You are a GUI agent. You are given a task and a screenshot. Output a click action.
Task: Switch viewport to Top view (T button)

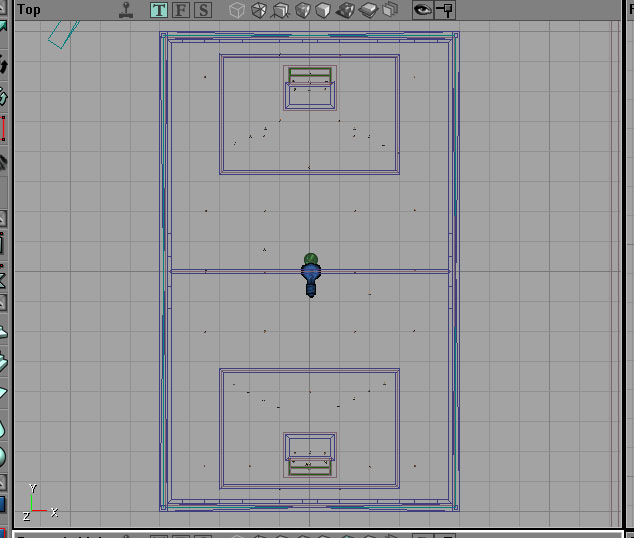[x=159, y=11]
